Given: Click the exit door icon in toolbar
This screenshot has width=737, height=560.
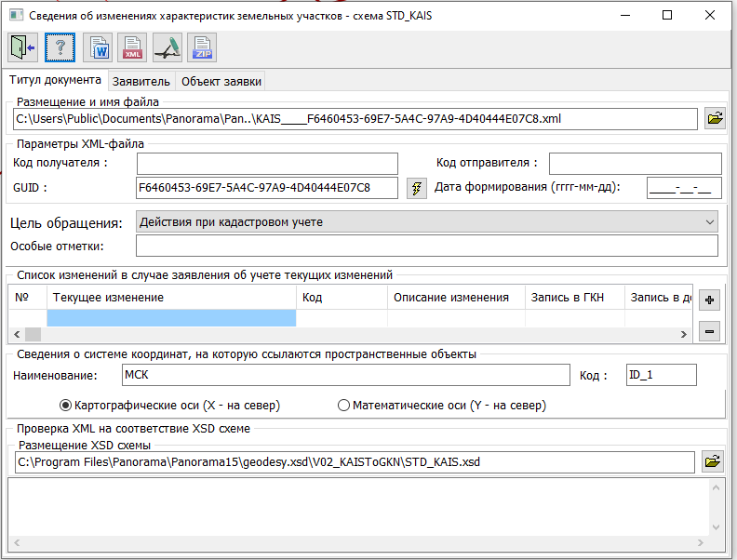Looking at the screenshot, I should [x=22, y=47].
